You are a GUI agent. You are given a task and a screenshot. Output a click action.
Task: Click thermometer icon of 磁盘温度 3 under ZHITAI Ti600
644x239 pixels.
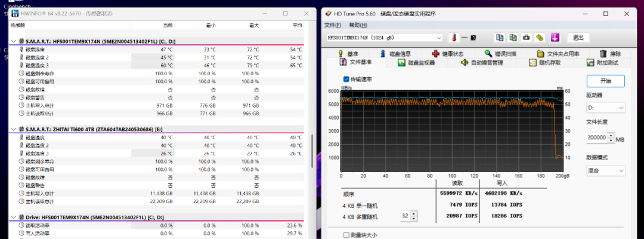coord(22,154)
